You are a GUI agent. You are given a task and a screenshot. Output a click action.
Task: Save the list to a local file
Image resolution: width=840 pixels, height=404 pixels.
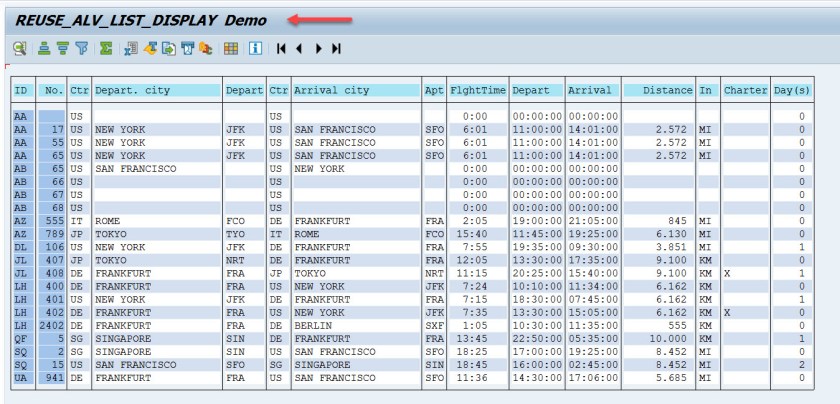pyautogui.click(x=169, y=49)
